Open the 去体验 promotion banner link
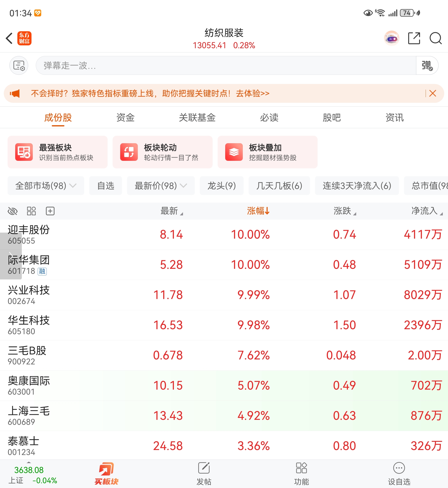This screenshot has height=488, width=448. click(253, 93)
